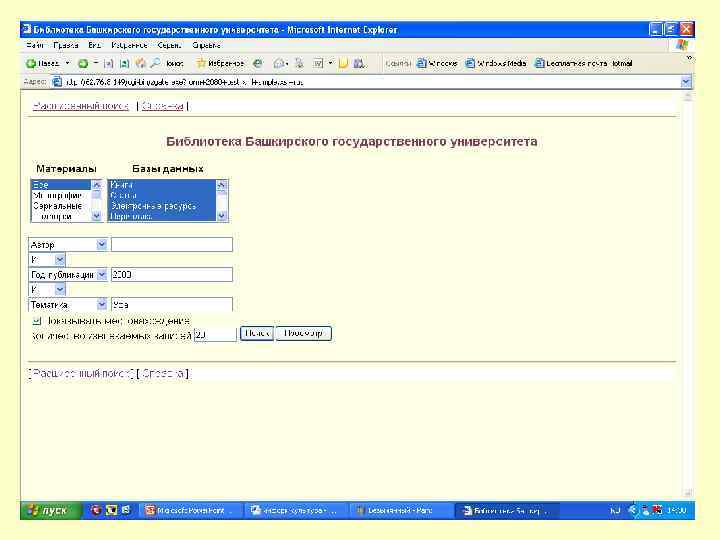Open the Windows link in Links bar

point(437,63)
